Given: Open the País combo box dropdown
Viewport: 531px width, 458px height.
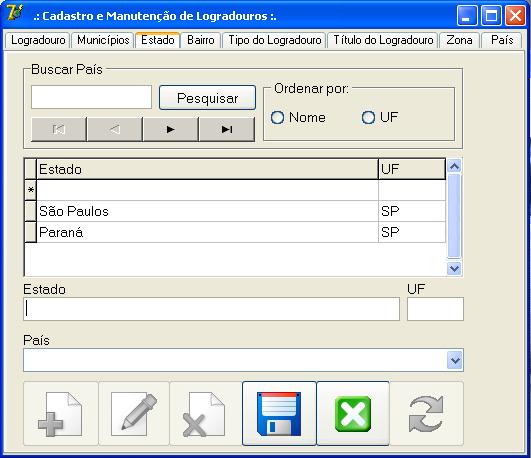Looking at the screenshot, I should (455, 360).
